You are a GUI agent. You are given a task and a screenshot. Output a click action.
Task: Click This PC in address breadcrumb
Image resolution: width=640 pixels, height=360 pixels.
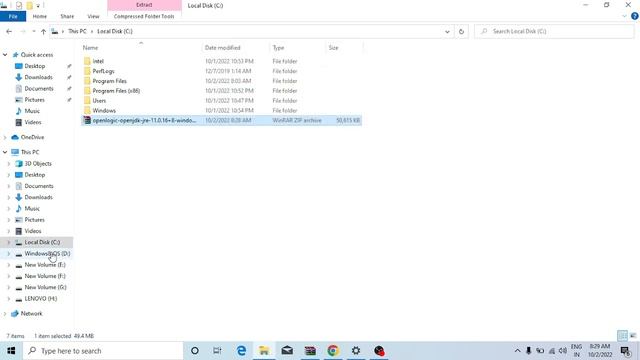(x=77, y=31)
